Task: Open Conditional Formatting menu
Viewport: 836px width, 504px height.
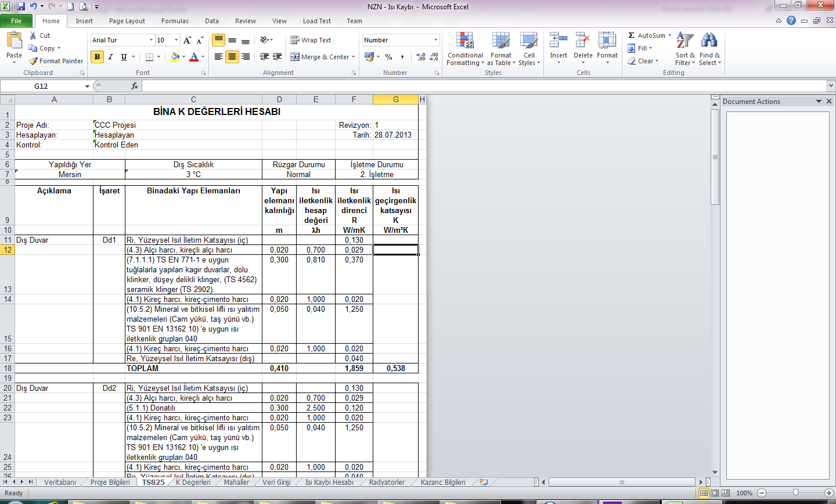Action: click(x=464, y=49)
